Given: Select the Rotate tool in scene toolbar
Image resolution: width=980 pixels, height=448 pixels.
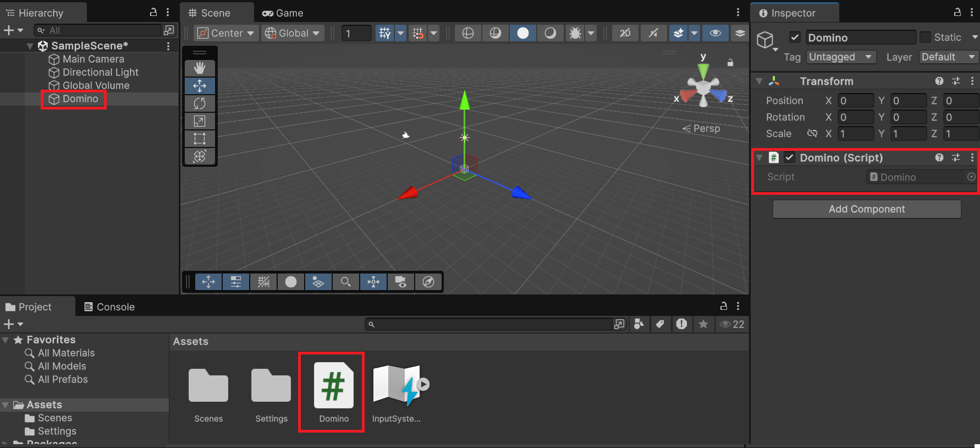Looking at the screenshot, I should 200,103.
